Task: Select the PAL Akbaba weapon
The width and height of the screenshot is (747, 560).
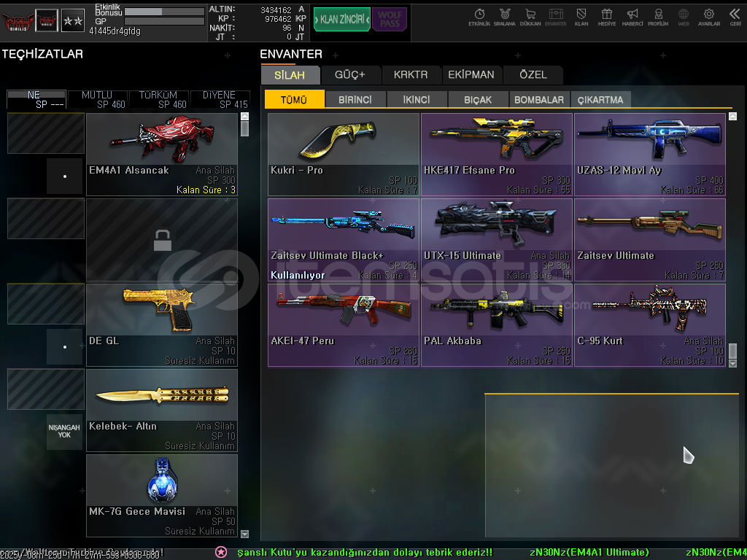Action: 496,324
